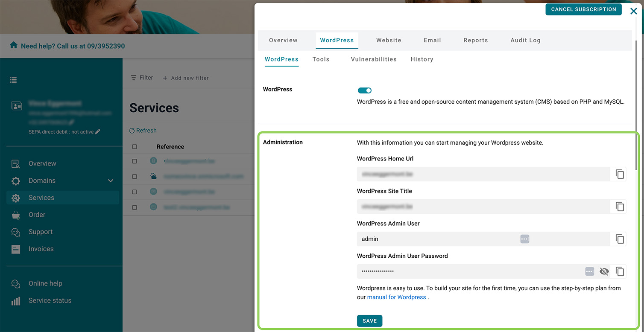This screenshot has width=644, height=332.
Task: Check the third service row checkbox
Action: [x=135, y=192]
